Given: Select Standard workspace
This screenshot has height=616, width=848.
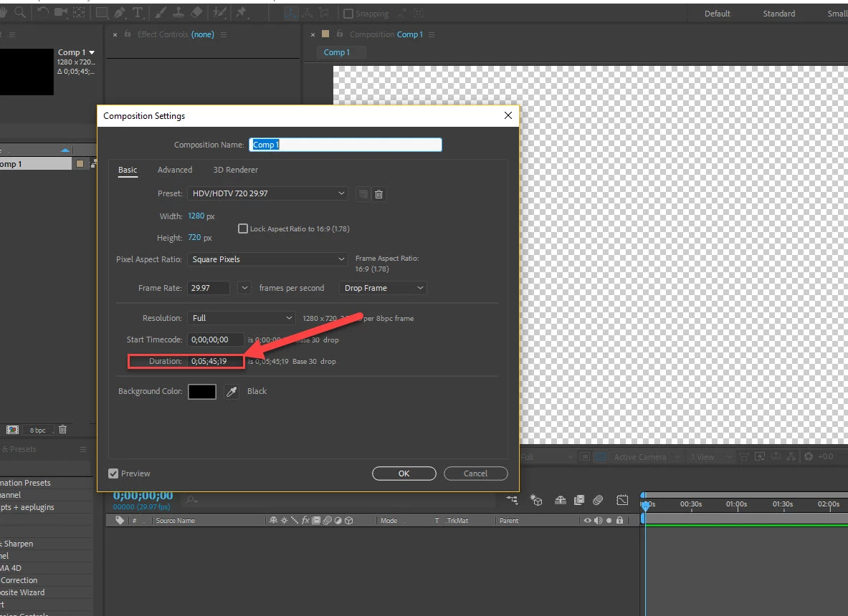Looking at the screenshot, I should click(x=778, y=14).
